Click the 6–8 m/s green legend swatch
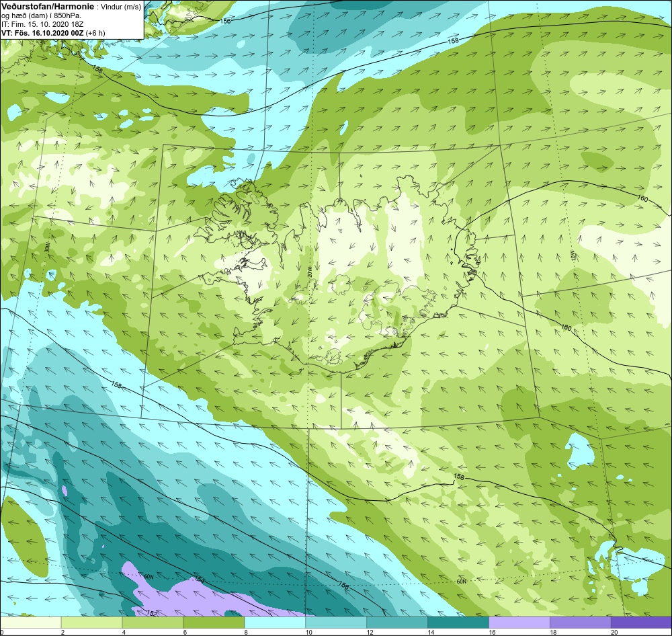Viewport: 672px width, 636px height. 214,622
